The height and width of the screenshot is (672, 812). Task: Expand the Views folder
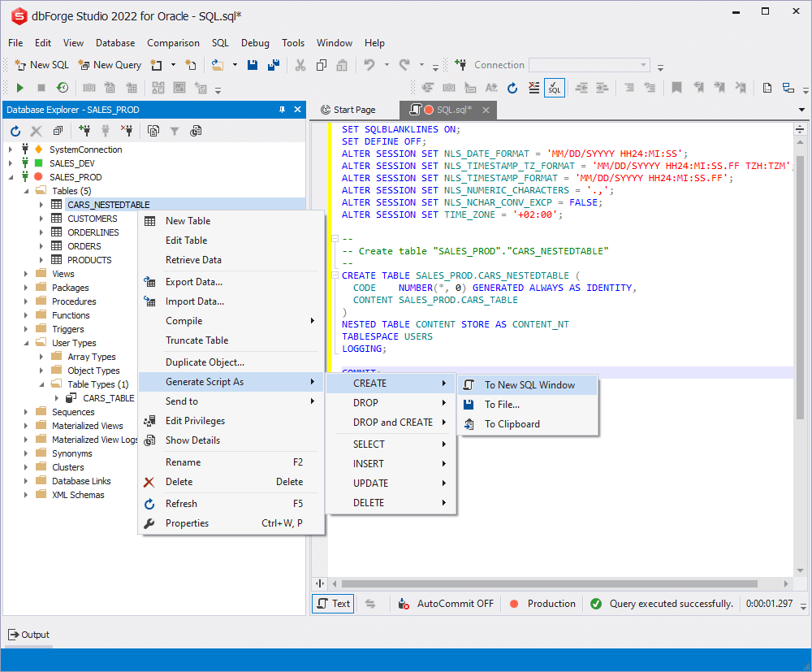click(x=26, y=274)
